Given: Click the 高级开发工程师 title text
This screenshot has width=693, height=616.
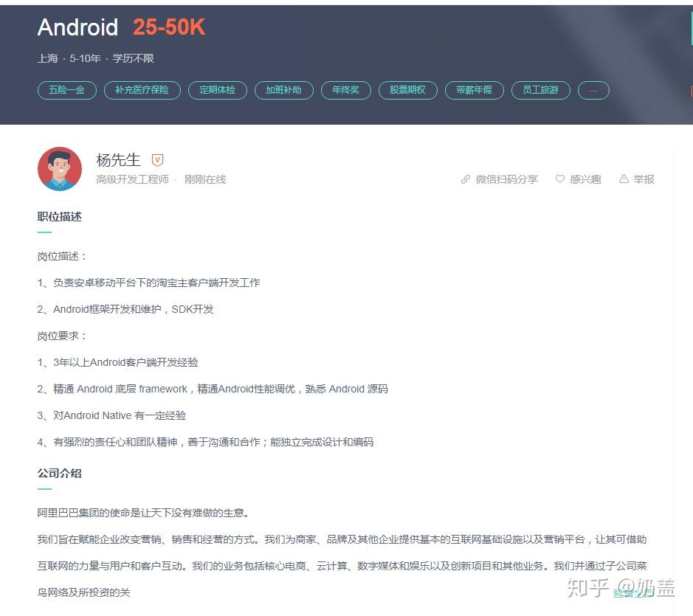Looking at the screenshot, I should pos(133,179).
